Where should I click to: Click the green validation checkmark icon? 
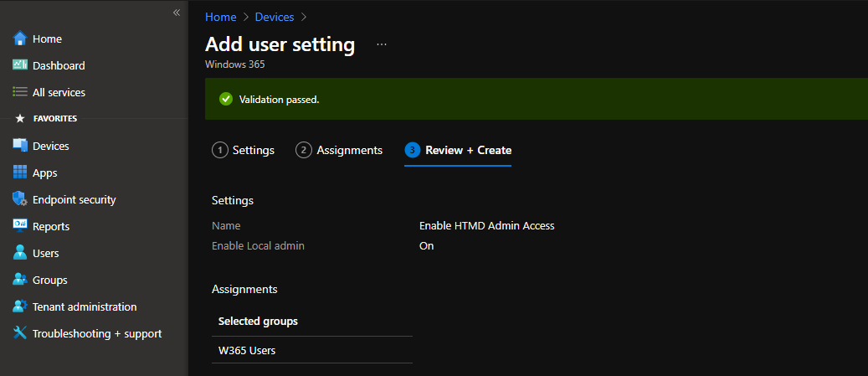coord(226,99)
